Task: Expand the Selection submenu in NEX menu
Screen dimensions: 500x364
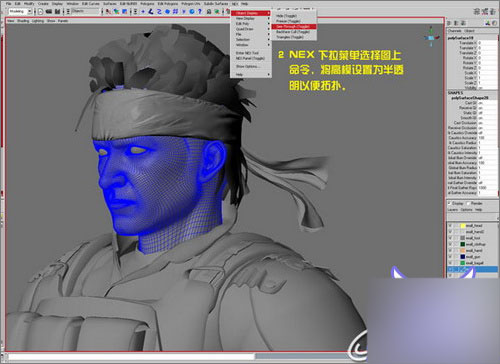Action: click(251, 39)
